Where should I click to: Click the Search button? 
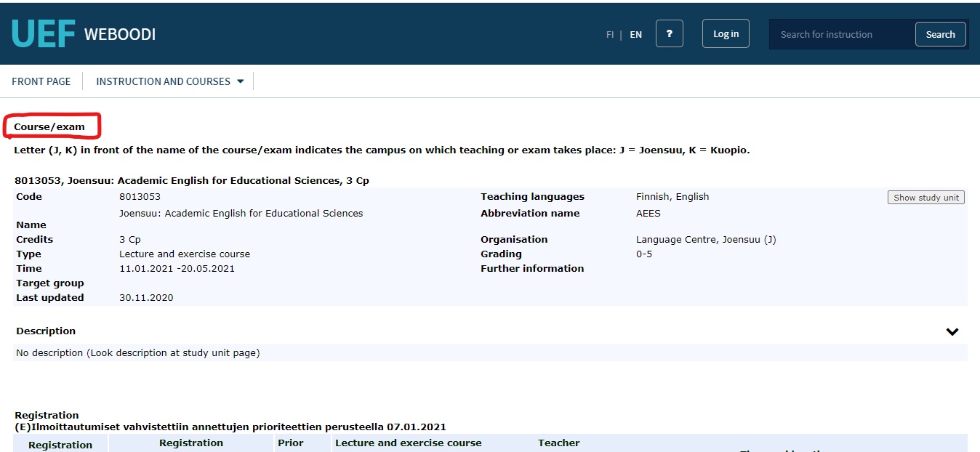tap(940, 34)
